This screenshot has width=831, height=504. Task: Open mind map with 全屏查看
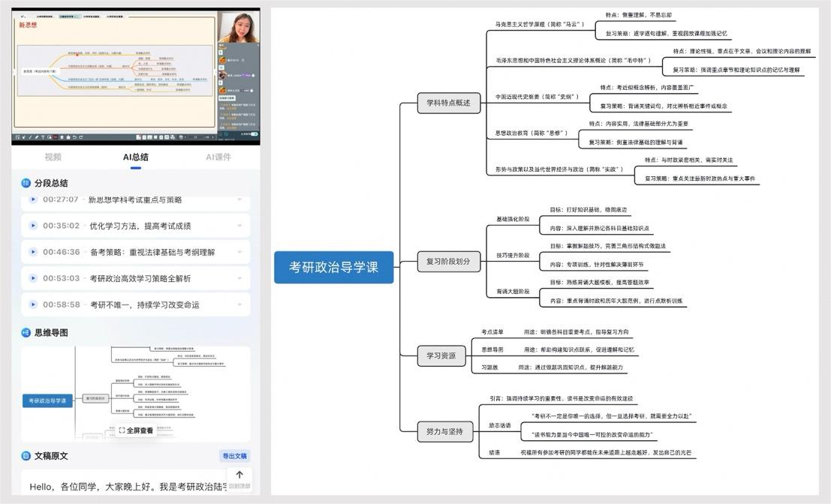pos(136,430)
